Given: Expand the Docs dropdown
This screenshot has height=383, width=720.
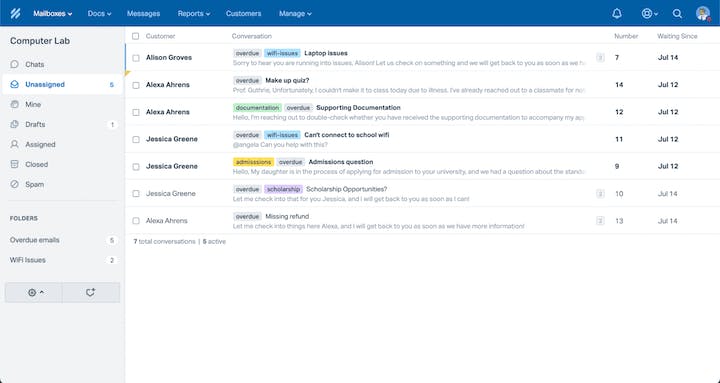Looking at the screenshot, I should tap(100, 14).
